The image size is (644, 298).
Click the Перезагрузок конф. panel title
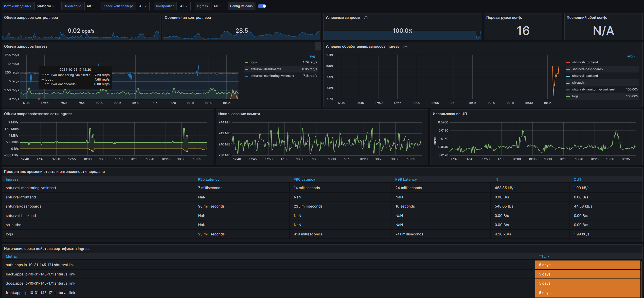click(504, 17)
